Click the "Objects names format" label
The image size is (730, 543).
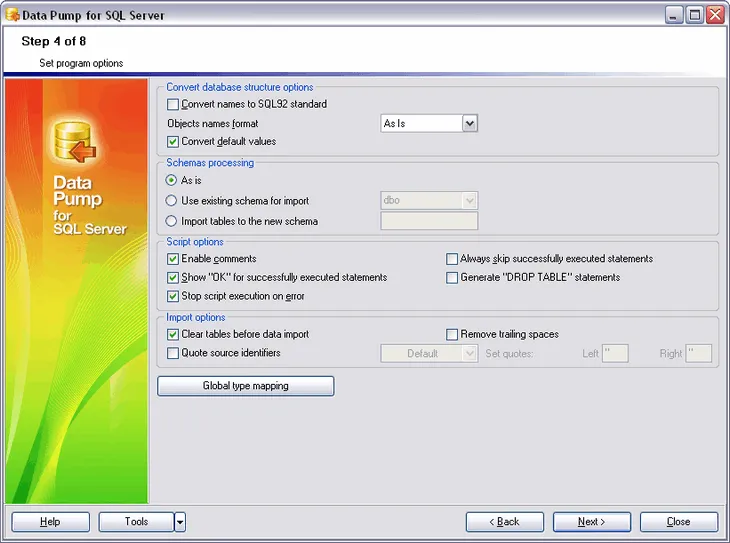pyautogui.click(x=212, y=123)
